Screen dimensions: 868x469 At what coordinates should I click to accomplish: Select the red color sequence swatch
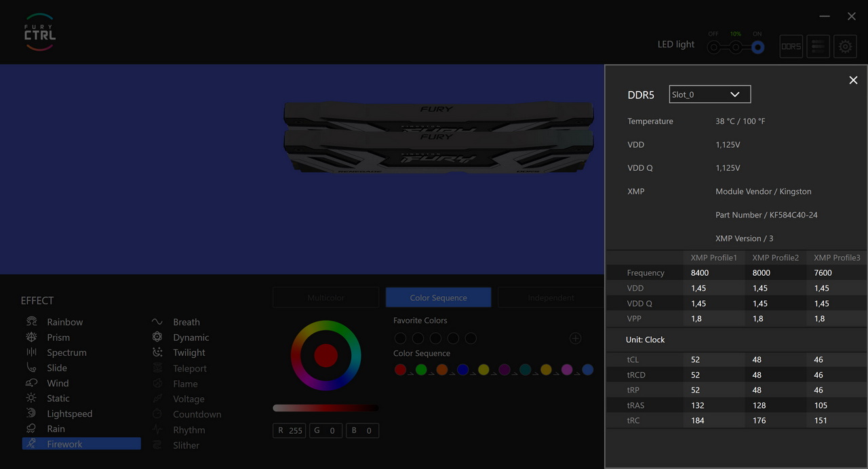tap(400, 369)
